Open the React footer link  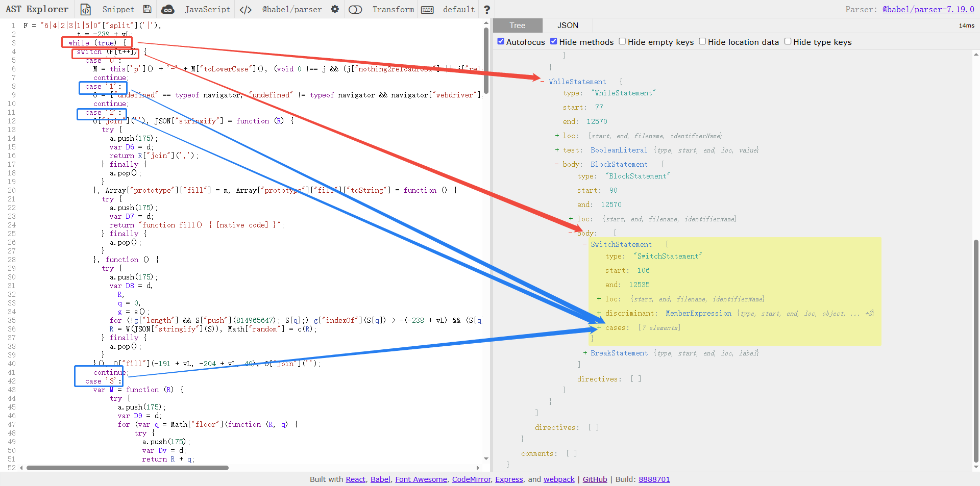tap(356, 479)
